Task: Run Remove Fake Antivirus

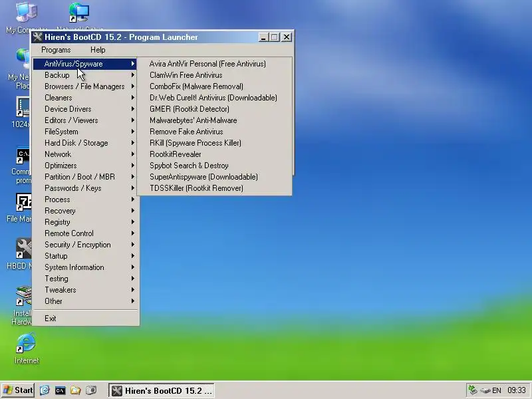Action: [214, 132]
